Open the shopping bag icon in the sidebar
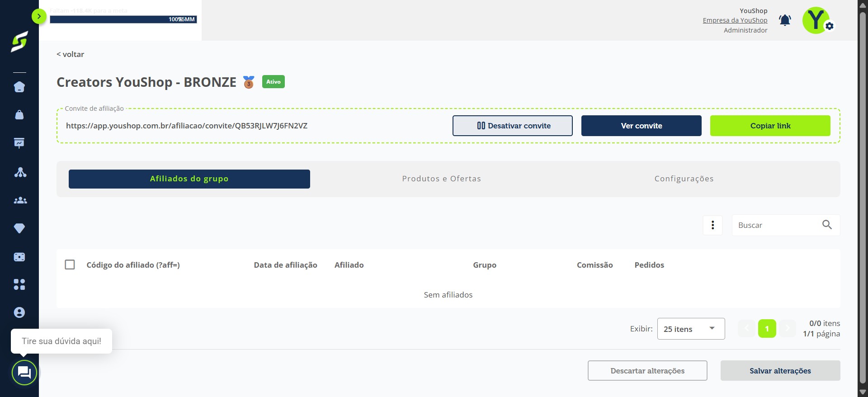This screenshot has height=397, width=868. click(19, 115)
